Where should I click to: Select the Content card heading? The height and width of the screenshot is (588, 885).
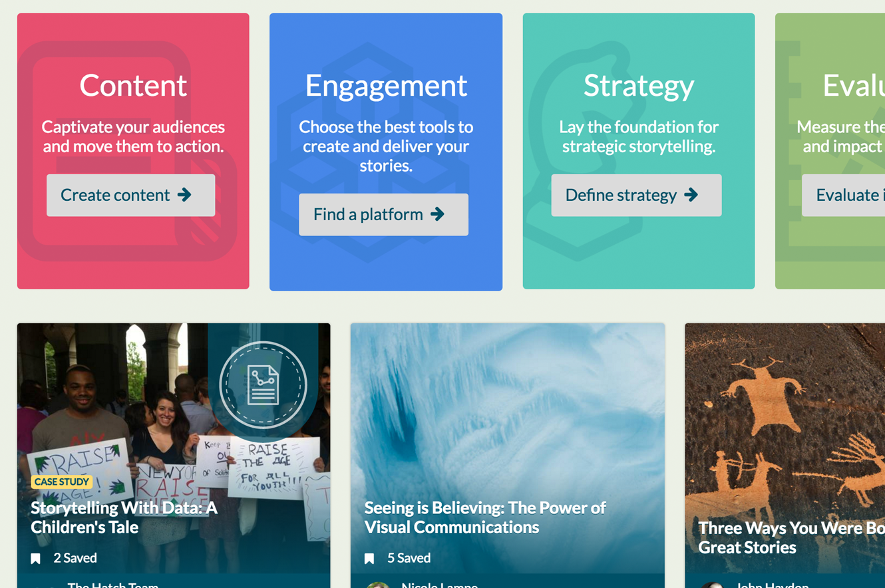133,86
